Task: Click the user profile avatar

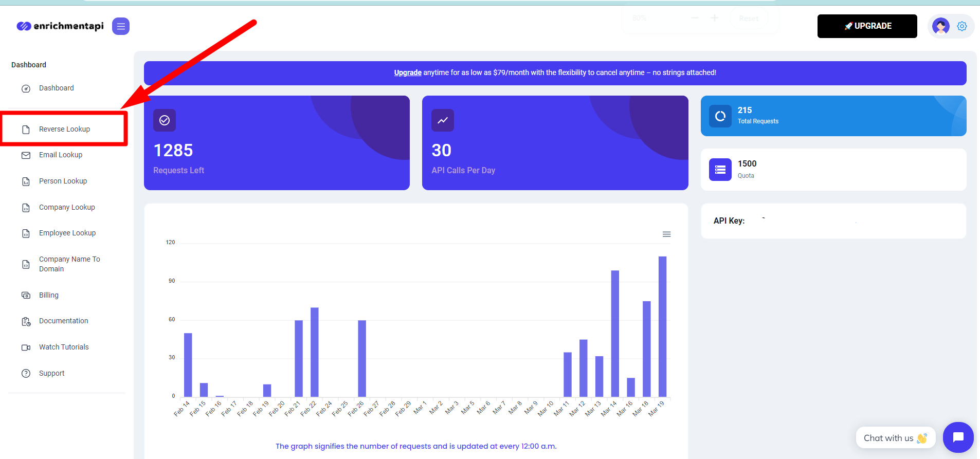Action: (940, 26)
